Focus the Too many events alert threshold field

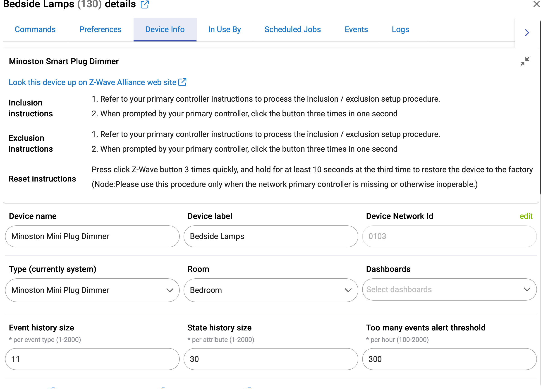pyautogui.click(x=449, y=359)
